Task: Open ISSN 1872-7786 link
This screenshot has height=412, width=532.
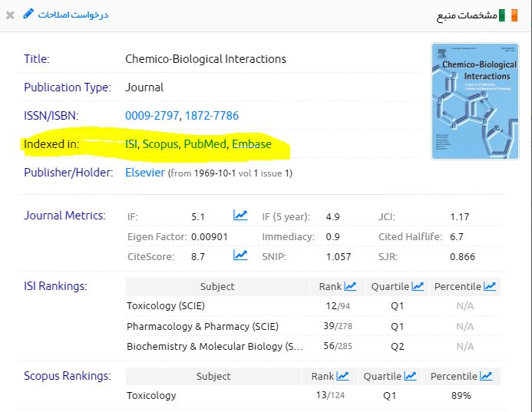Action: click(x=212, y=116)
